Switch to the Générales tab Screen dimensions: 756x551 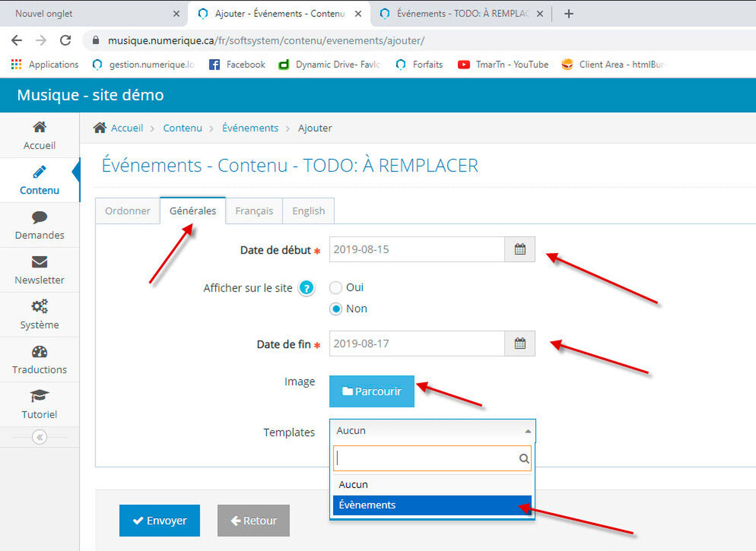click(193, 211)
